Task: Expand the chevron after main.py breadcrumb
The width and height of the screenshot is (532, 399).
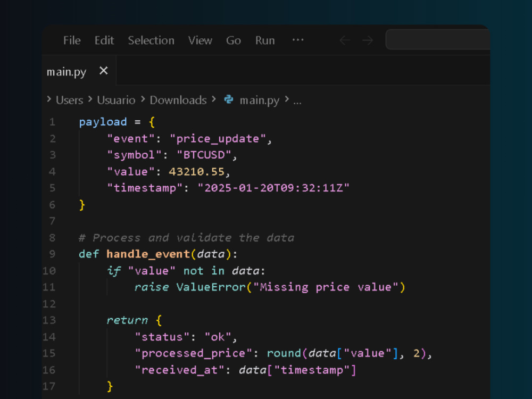Action: point(287,99)
